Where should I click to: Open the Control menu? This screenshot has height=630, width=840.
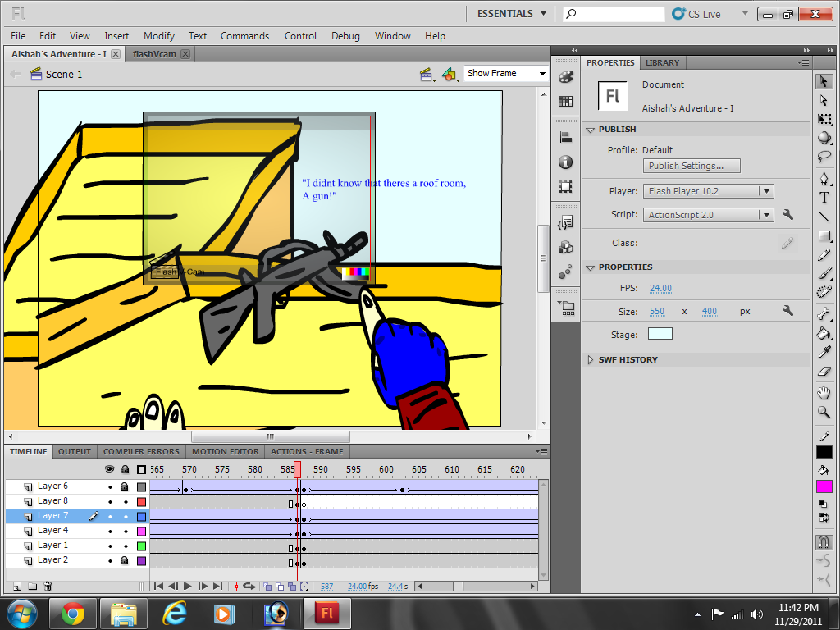[300, 36]
